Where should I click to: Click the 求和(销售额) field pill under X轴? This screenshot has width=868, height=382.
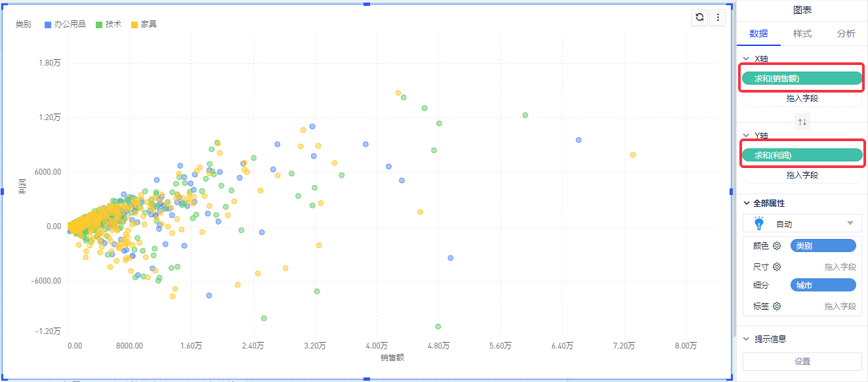(x=802, y=77)
